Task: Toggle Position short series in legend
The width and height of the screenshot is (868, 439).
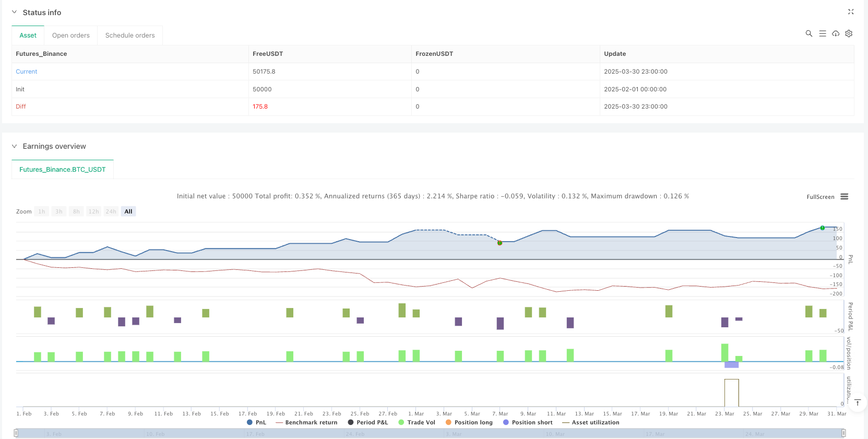Action: pos(528,422)
